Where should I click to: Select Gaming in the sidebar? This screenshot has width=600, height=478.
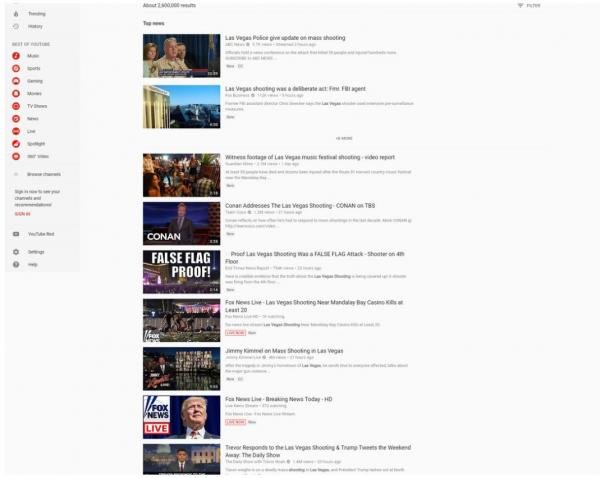pyautogui.click(x=35, y=81)
